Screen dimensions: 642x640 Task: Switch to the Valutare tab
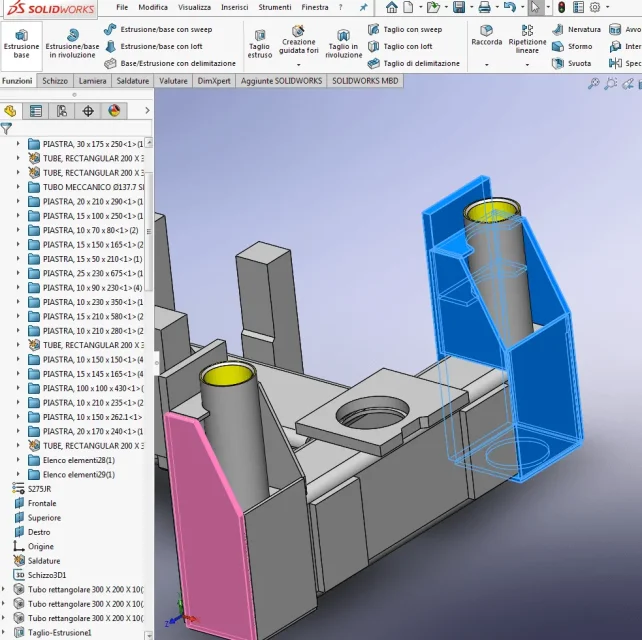[173, 81]
